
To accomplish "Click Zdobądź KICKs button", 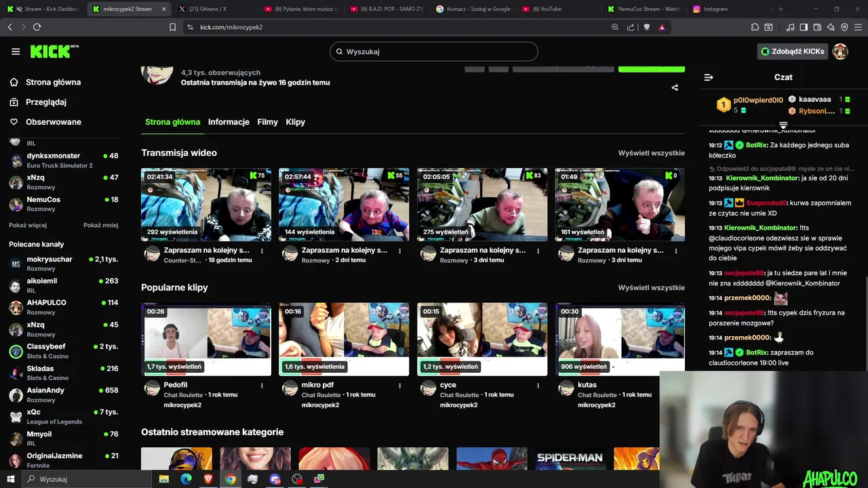I will click(792, 52).
